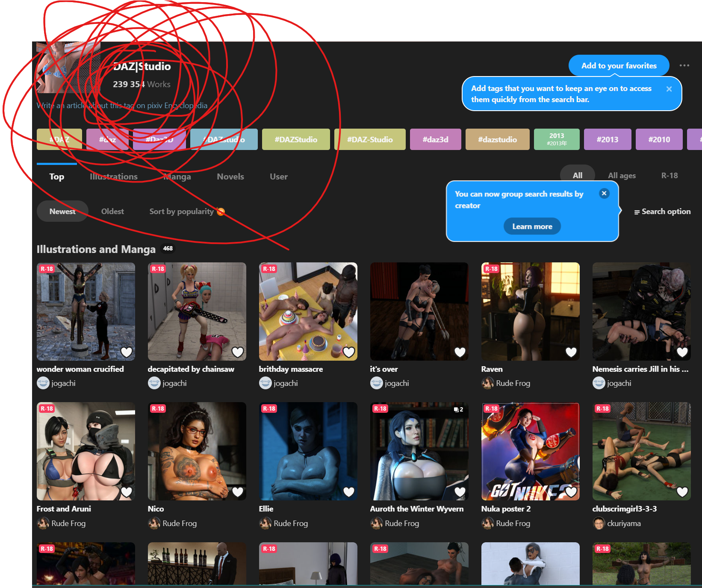
Task: Bookmark the 'Raven' artwork with the heart
Action: coord(571,352)
